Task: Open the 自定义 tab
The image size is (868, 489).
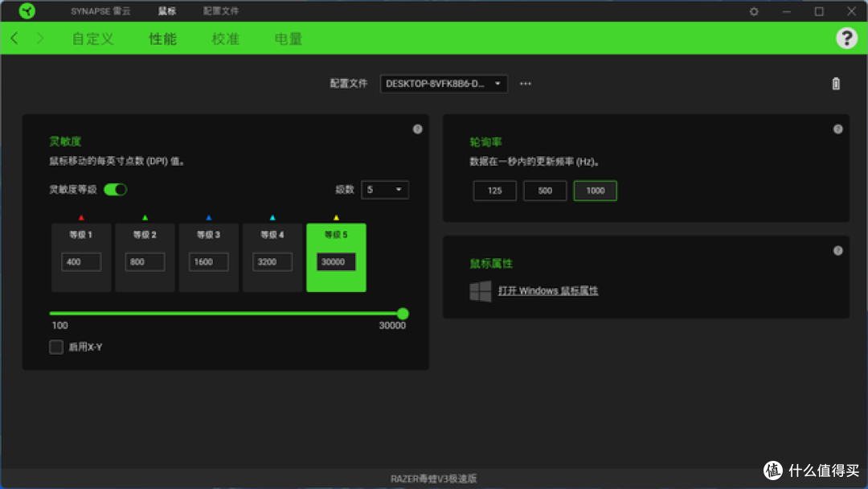Action: [93, 39]
